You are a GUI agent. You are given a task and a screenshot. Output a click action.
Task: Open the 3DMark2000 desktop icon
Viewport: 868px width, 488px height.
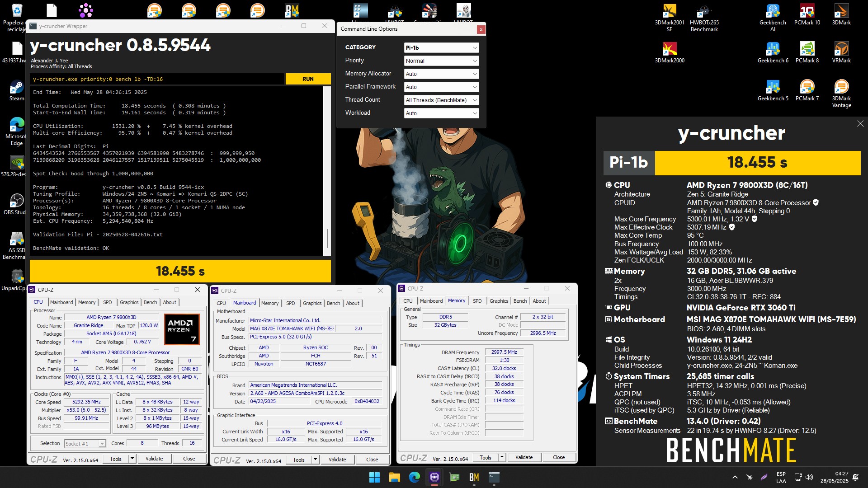pos(670,52)
